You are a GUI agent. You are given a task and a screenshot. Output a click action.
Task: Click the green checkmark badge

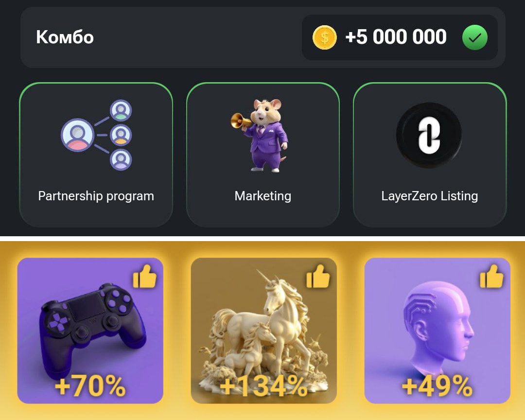click(x=475, y=37)
